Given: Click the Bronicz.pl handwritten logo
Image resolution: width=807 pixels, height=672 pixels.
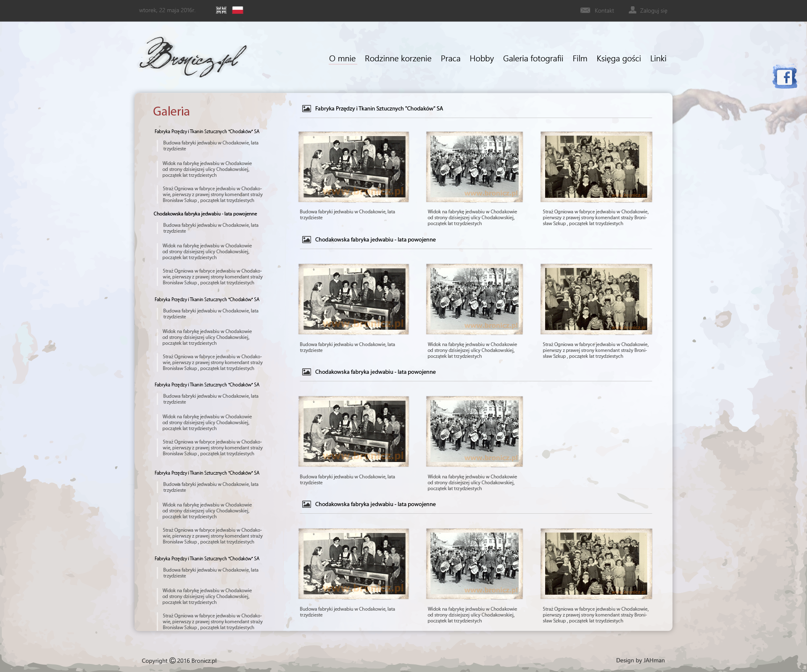Looking at the screenshot, I should pyautogui.click(x=193, y=57).
